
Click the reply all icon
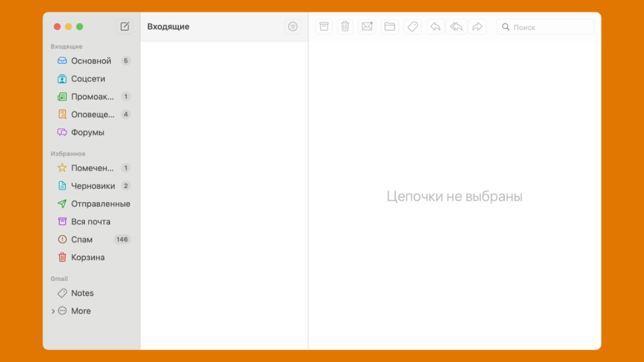coord(457,26)
